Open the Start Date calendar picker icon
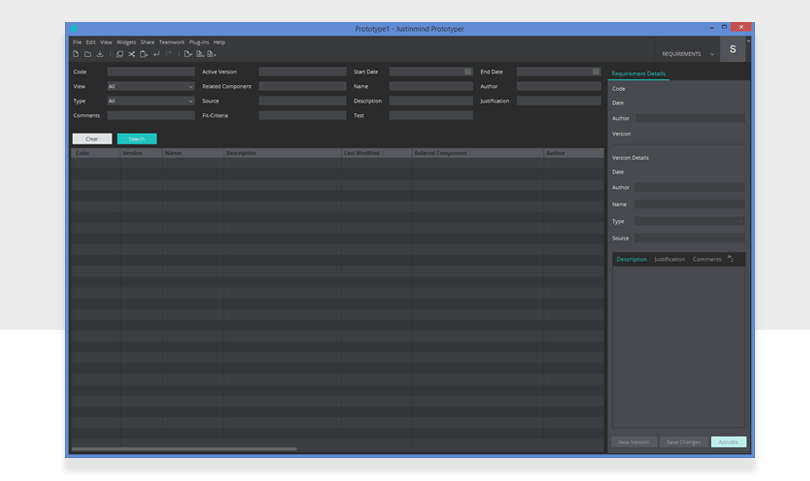Image resolution: width=810 pixels, height=481 pixels. click(468, 72)
